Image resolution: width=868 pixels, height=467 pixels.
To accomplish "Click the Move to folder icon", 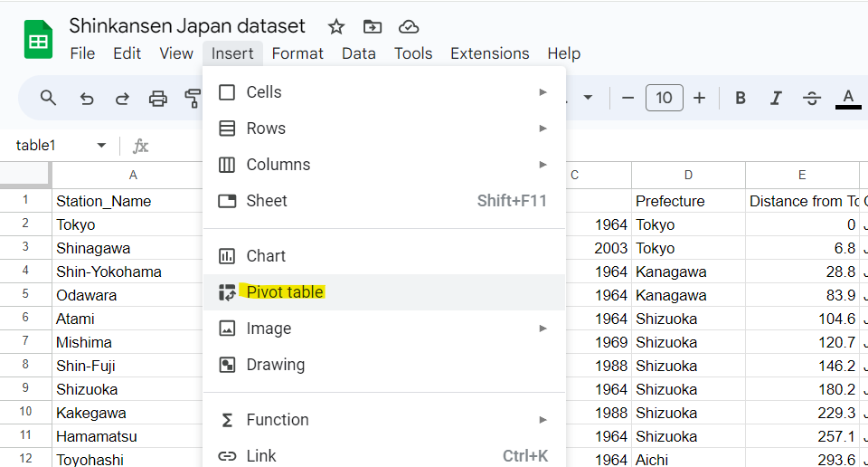I will click(372, 26).
